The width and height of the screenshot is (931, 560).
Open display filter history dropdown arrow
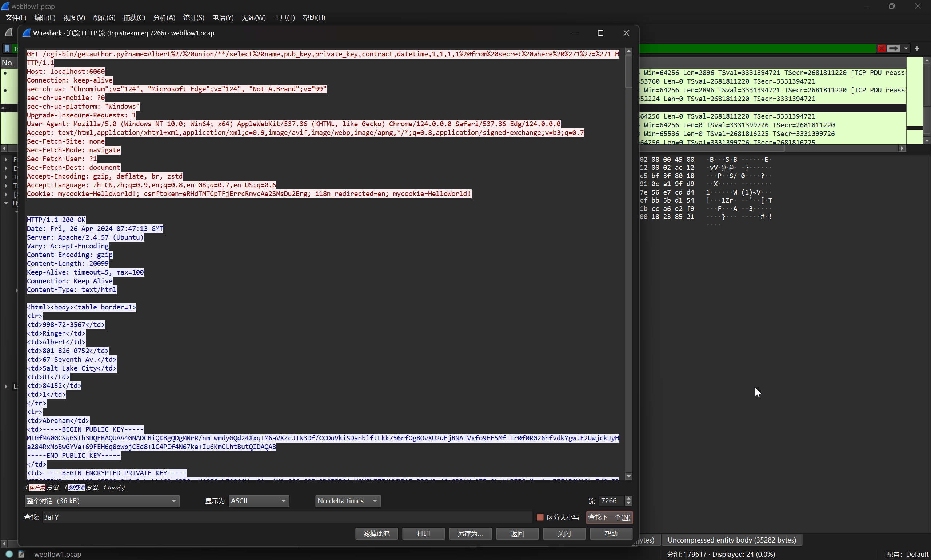906,49
